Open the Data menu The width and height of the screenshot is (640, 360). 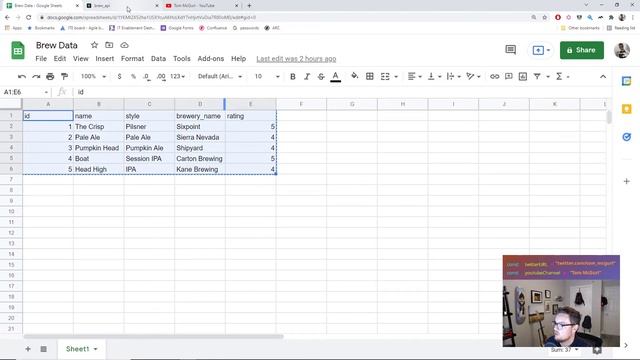[158, 59]
